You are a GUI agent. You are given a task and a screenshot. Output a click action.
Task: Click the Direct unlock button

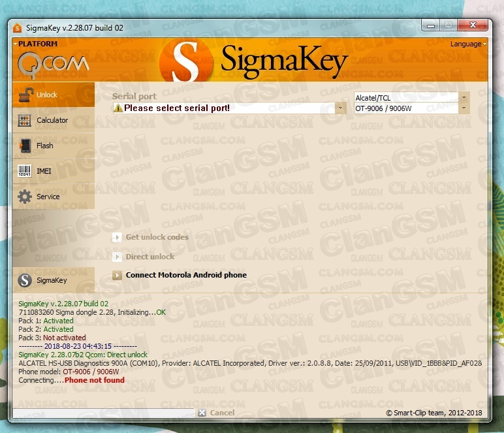coord(150,257)
